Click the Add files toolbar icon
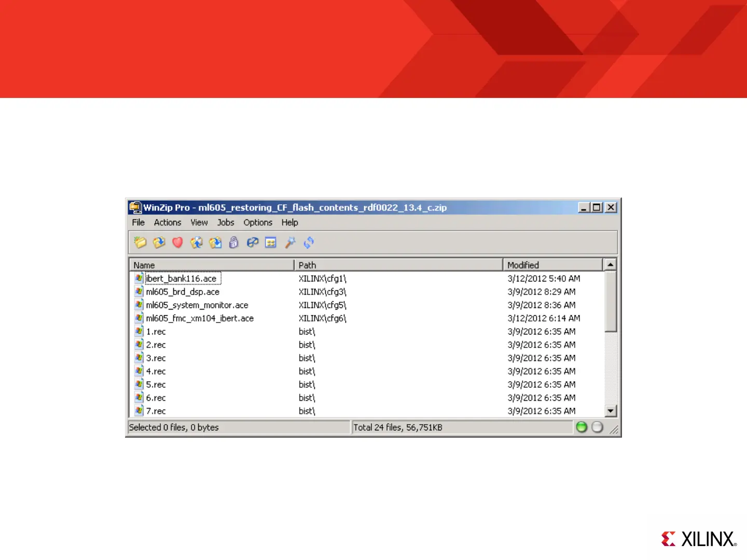Screen dimensions: 747x560 point(197,242)
